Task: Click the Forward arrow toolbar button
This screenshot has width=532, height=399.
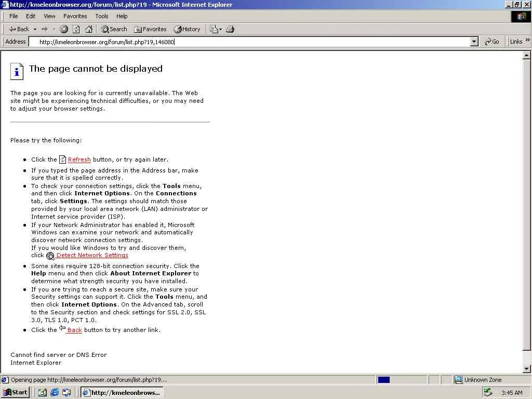Action: (45, 29)
